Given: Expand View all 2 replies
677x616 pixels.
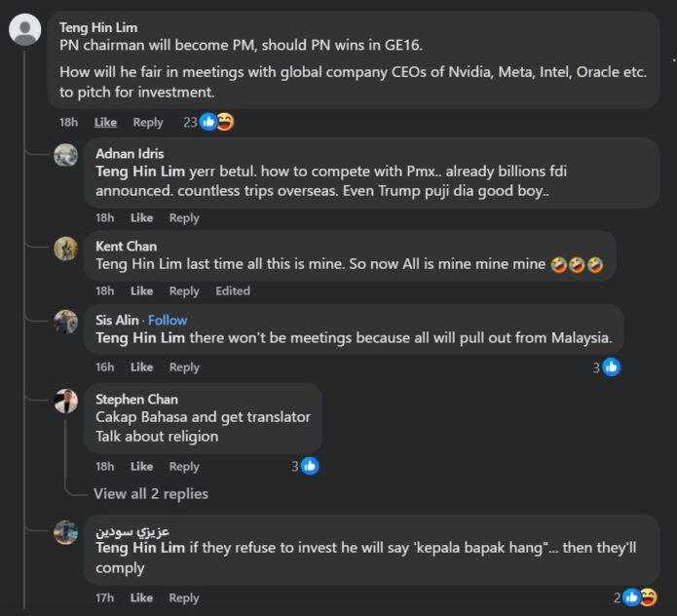Looking at the screenshot, I should click(x=150, y=493).
